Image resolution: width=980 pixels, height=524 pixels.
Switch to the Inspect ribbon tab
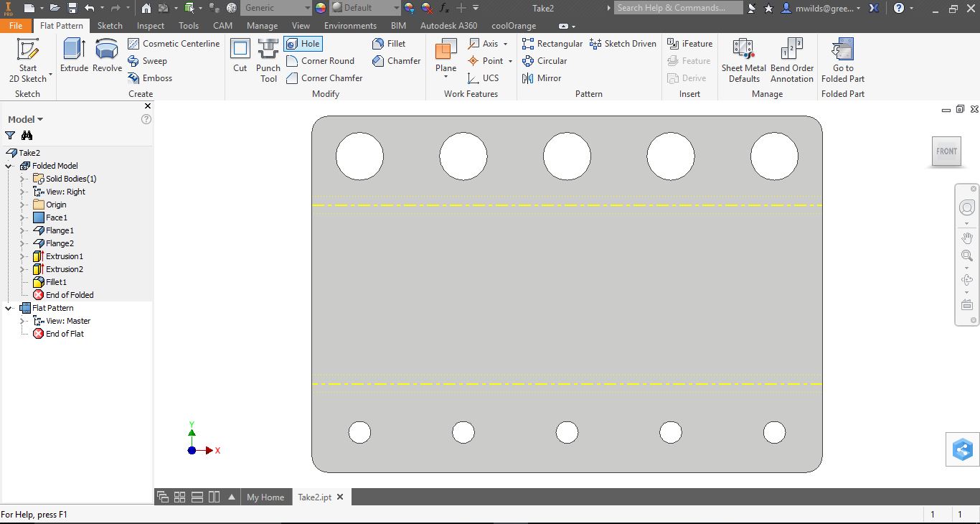(151, 26)
